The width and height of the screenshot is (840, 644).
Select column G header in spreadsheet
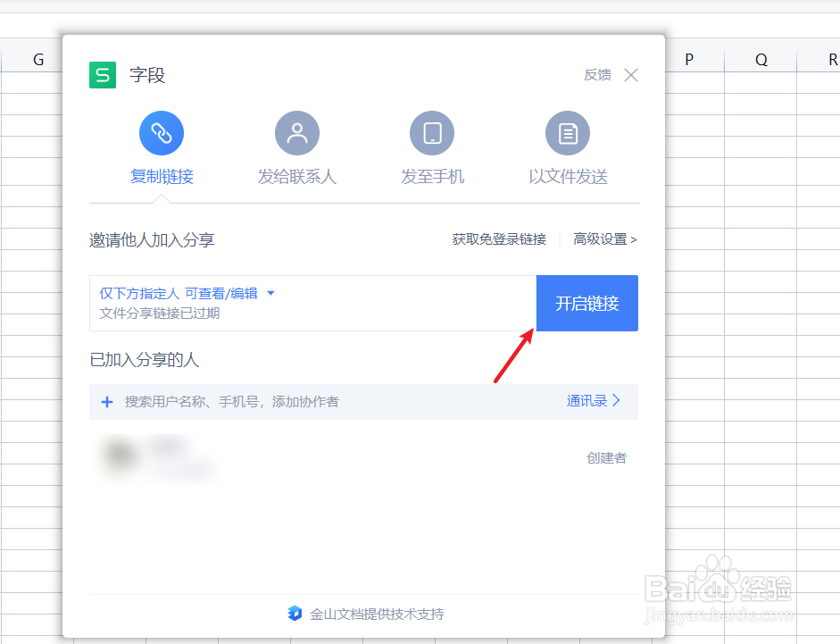pyautogui.click(x=38, y=60)
